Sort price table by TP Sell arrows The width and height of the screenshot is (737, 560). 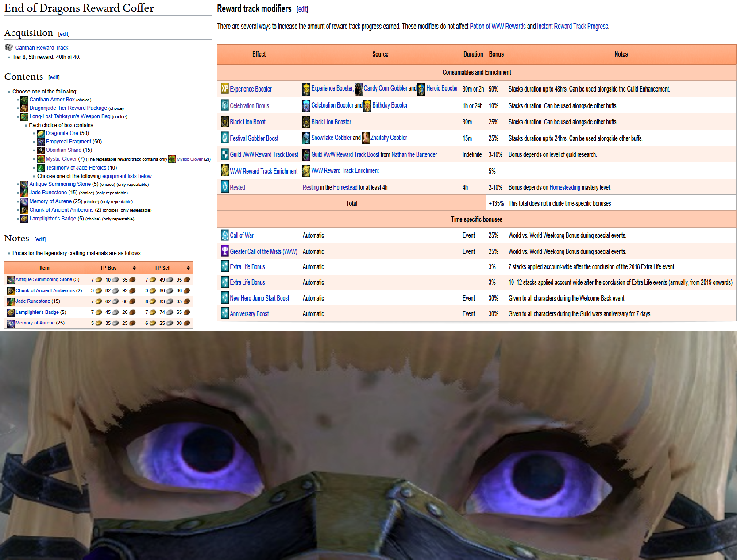pyautogui.click(x=188, y=268)
